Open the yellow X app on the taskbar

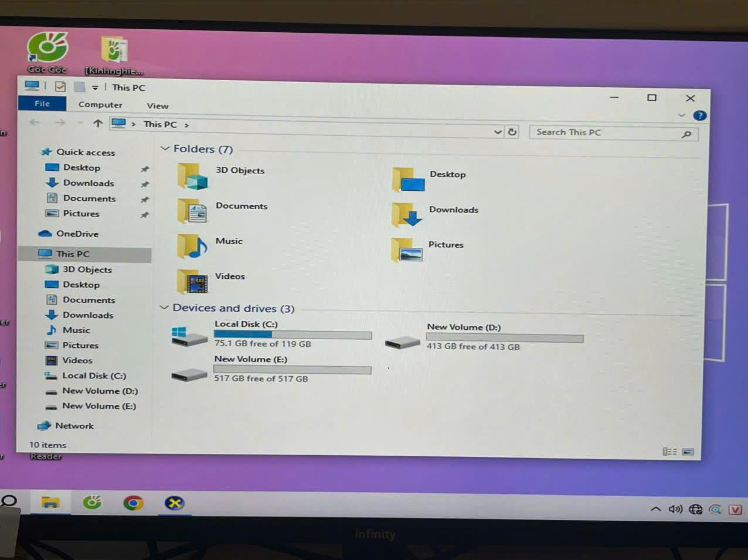pyautogui.click(x=174, y=503)
